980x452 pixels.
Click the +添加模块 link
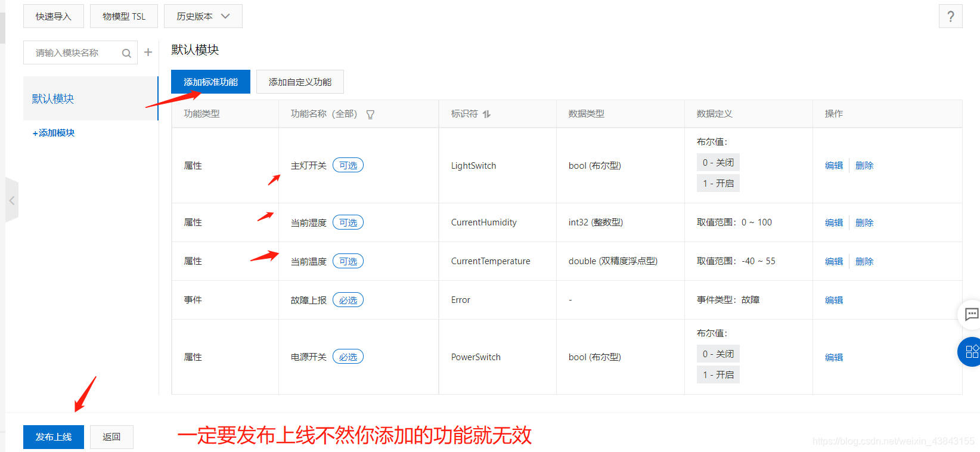pyautogui.click(x=54, y=133)
